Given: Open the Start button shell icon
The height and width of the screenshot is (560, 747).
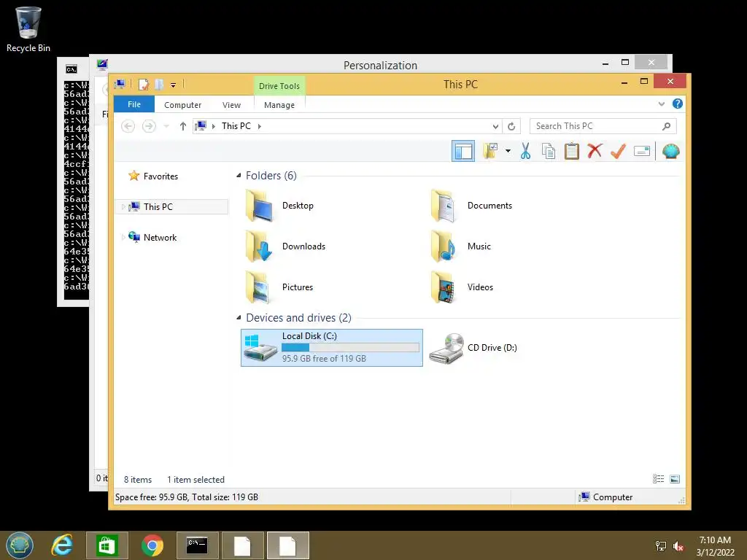Looking at the screenshot, I should 20,545.
